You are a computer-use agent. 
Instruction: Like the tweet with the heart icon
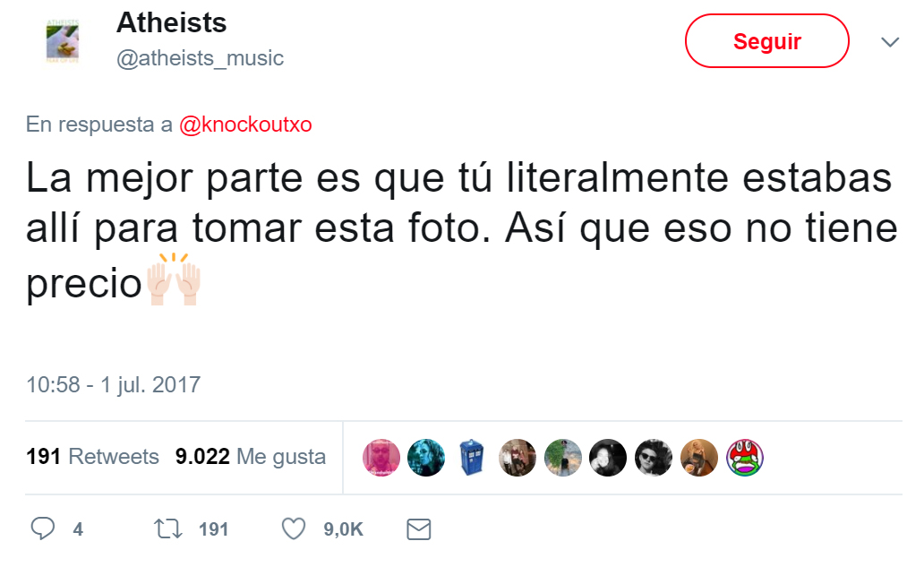pos(294,528)
